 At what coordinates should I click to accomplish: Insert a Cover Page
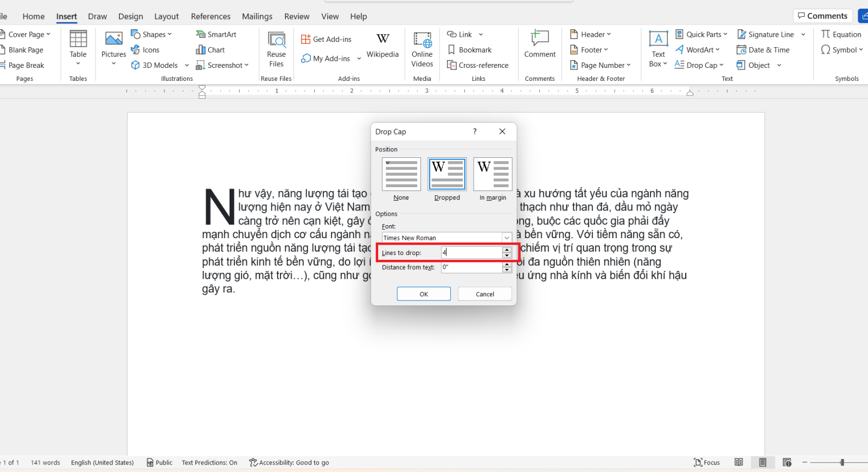(x=25, y=34)
